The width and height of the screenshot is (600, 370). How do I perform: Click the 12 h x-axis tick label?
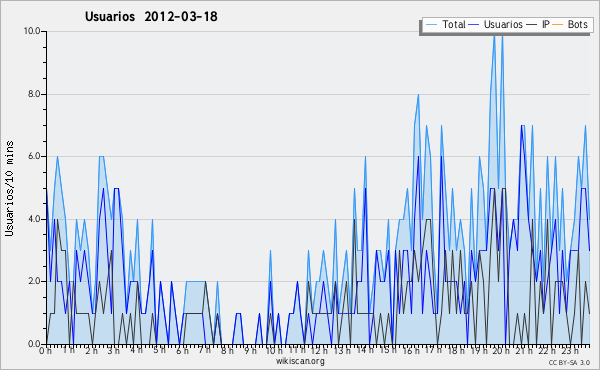pyautogui.click(x=319, y=350)
